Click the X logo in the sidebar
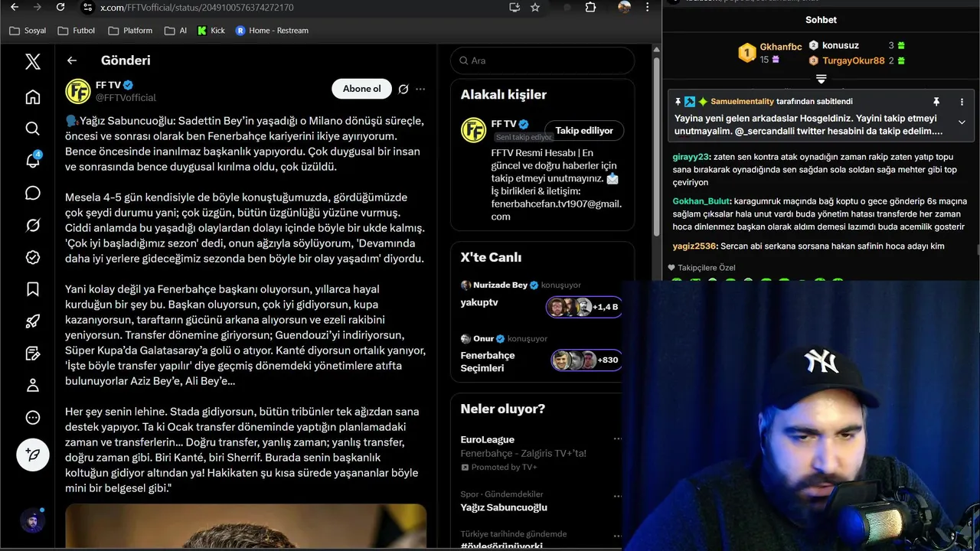 coord(32,62)
